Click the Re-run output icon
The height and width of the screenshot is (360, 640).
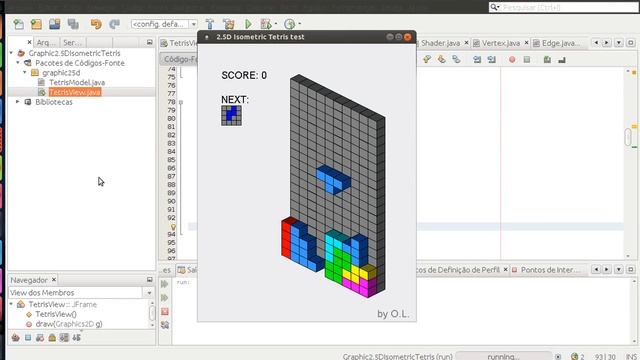point(165,284)
